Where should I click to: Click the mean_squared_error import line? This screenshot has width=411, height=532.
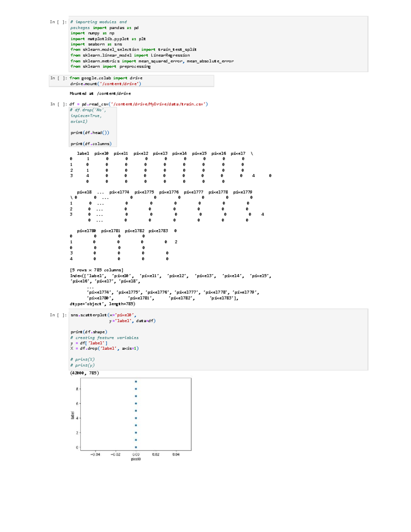pyautogui.click(x=152, y=61)
